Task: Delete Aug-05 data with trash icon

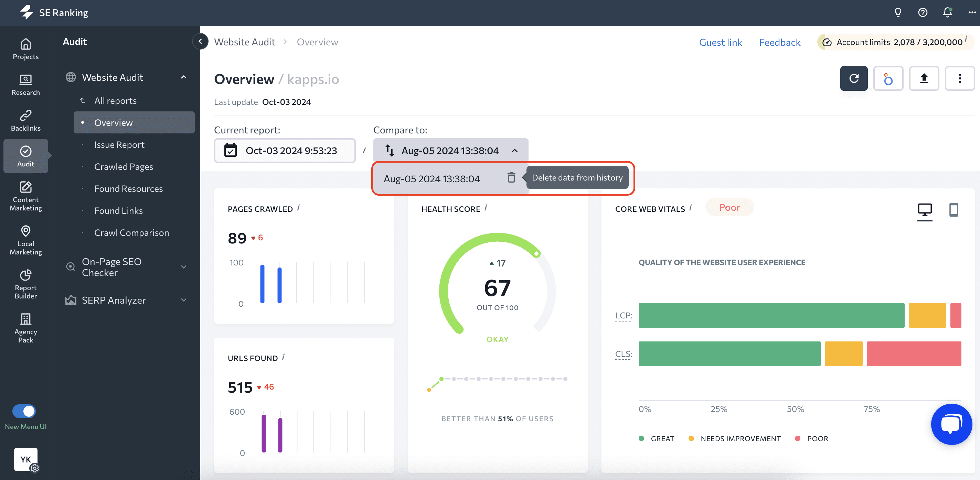Action: point(511,177)
